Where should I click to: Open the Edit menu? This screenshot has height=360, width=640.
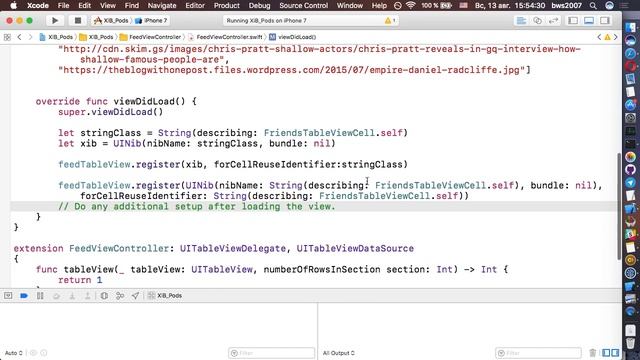pos(84,6)
